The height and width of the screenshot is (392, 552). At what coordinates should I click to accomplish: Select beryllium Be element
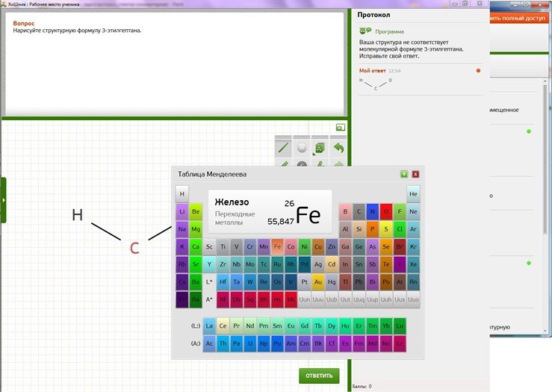[x=196, y=211]
